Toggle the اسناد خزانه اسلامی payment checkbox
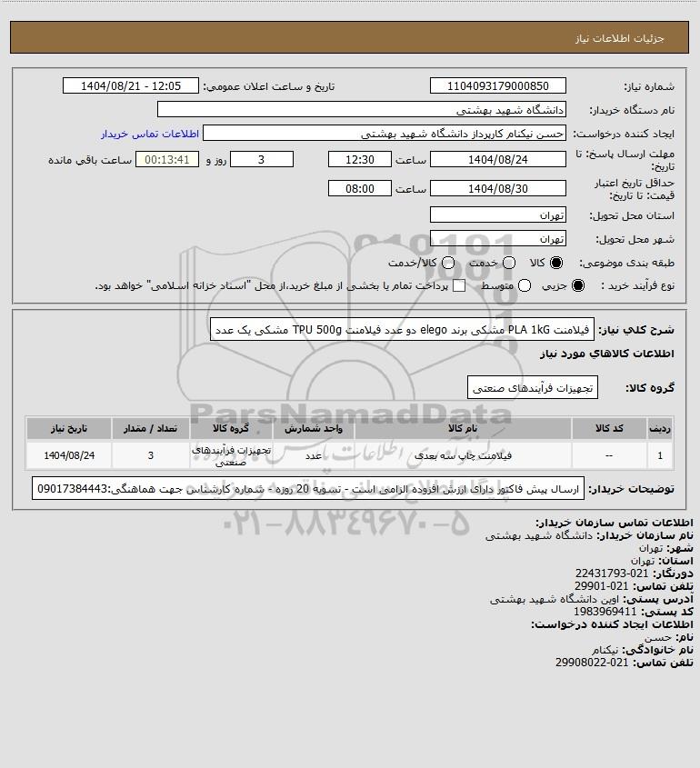This screenshot has width=700, height=768. 459,285
